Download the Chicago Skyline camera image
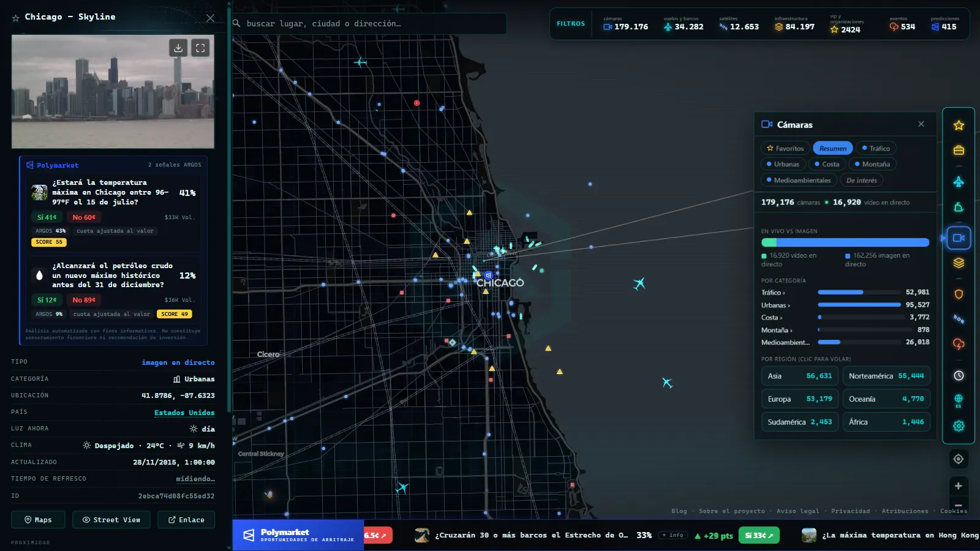 pos(178,48)
